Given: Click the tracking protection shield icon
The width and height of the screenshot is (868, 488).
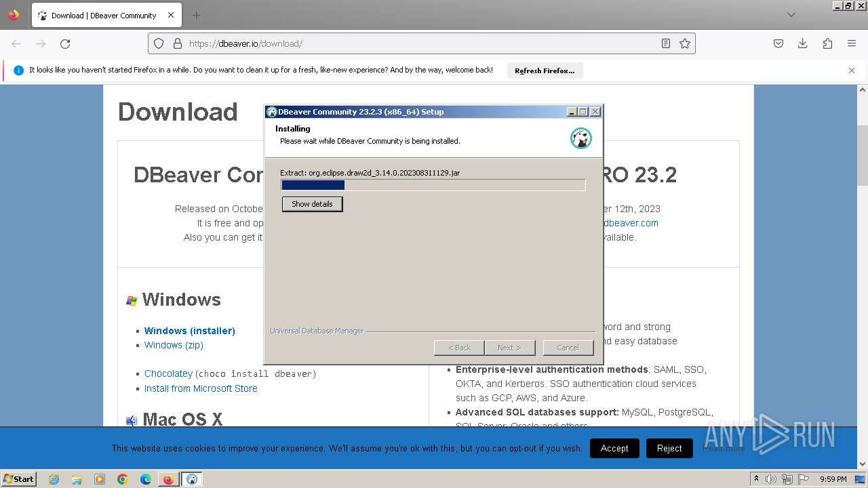Looking at the screenshot, I should pyautogui.click(x=159, y=43).
